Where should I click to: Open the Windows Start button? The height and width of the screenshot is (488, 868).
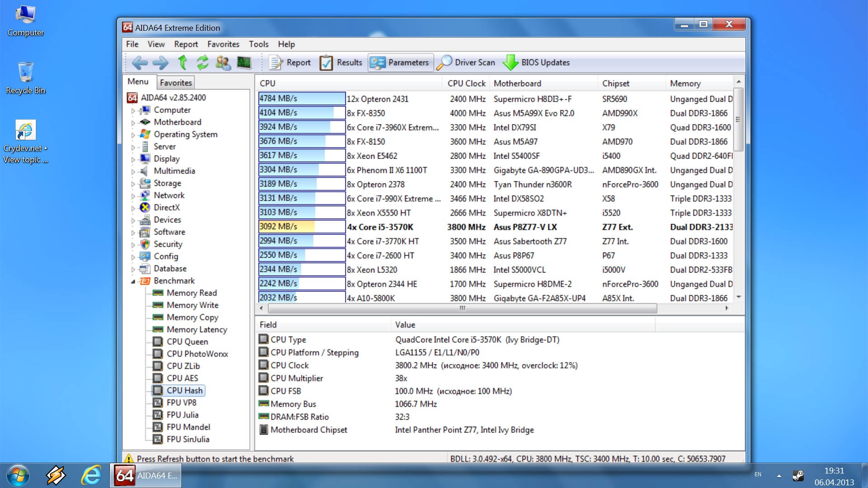(18, 475)
